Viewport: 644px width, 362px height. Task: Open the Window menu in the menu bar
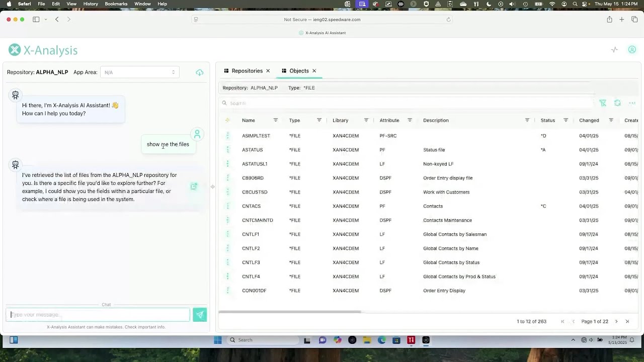142,4
